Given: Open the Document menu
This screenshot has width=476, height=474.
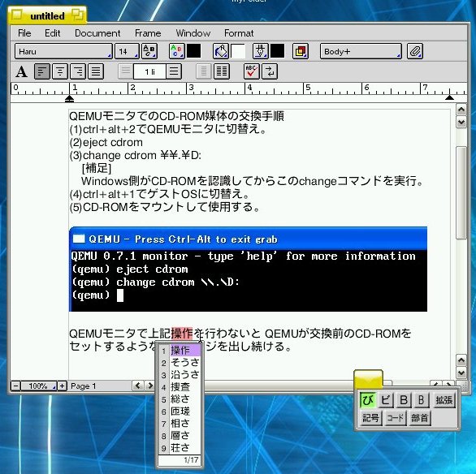Looking at the screenshot, I should coord(97,33).
